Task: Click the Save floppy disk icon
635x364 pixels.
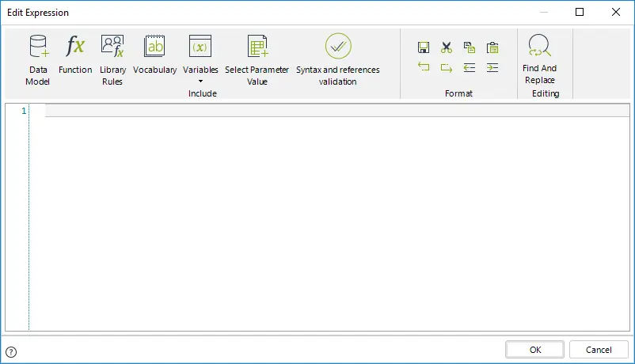Action: tap(424, 47)
